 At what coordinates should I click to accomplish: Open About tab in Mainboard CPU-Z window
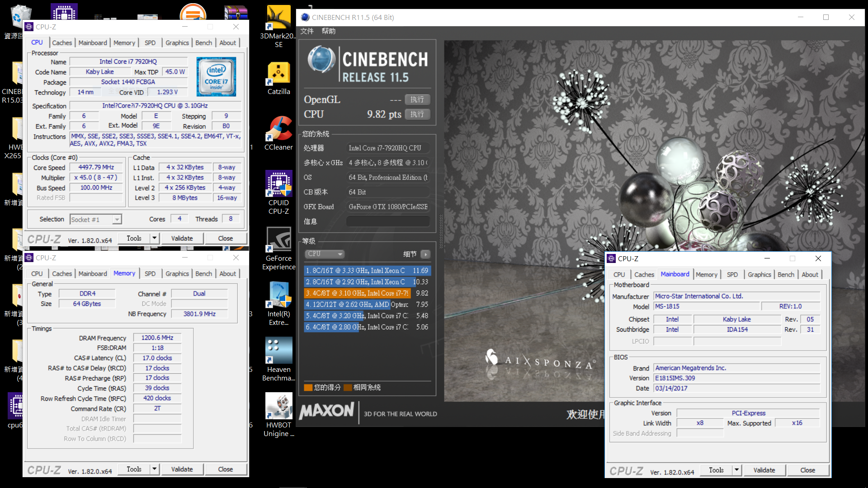coord(810,274)
